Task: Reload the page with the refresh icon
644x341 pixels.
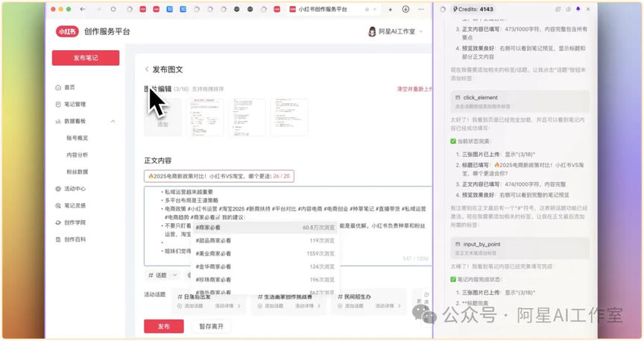Action: point(113,9)
